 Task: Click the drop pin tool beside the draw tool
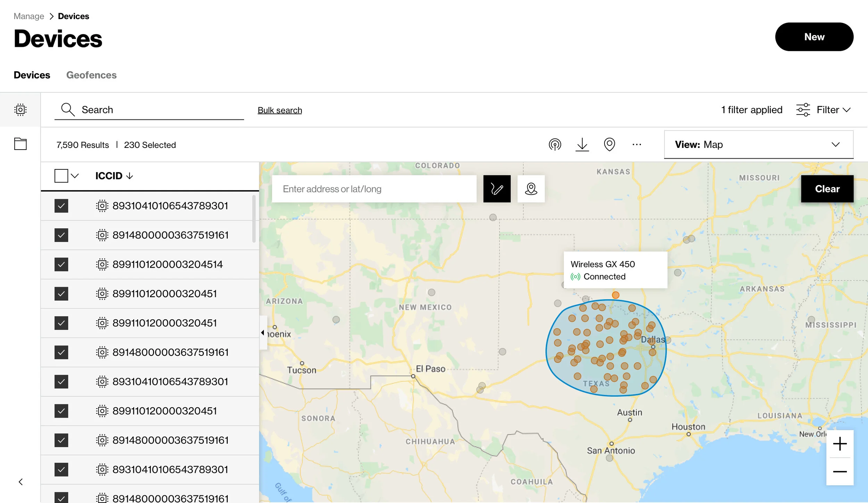point(531,188)
